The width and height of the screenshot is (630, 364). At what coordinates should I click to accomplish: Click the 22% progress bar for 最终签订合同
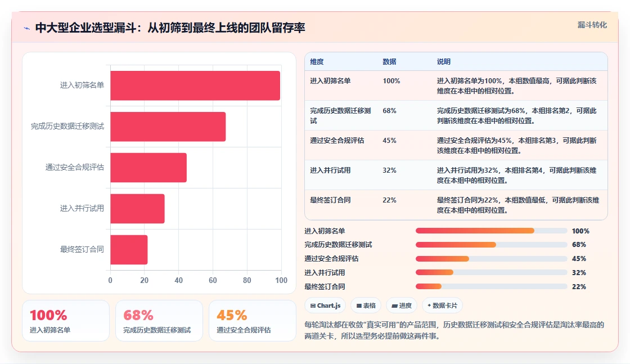492,286
